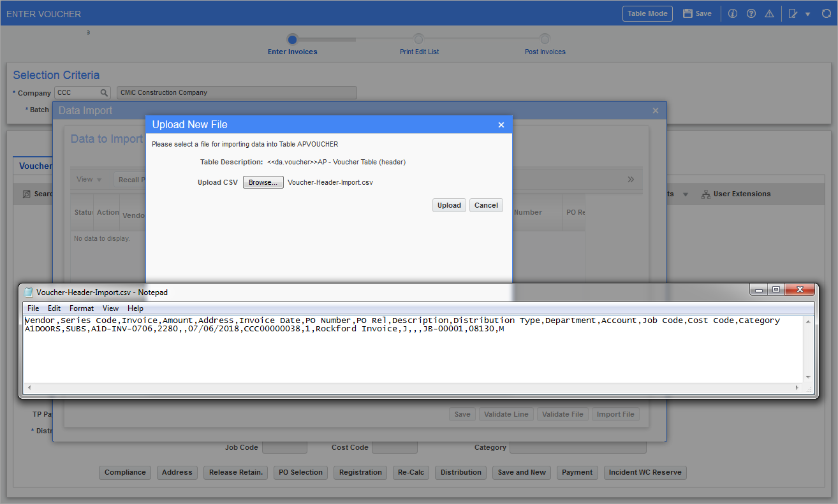The width and height of the screenshot is (838, 504).
Task: Select the Print Edit List step circle
Action: 418,38
